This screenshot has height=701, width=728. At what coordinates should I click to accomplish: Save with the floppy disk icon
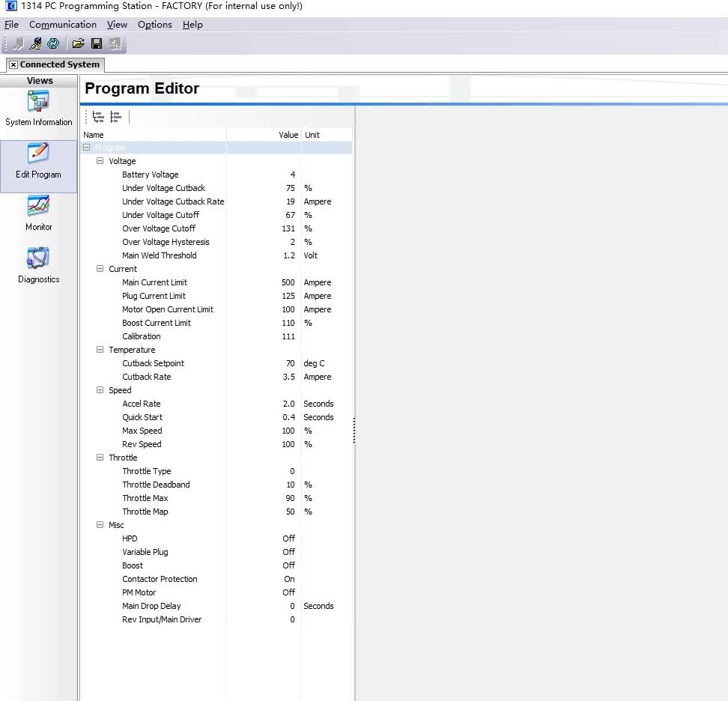click(97, 44)
